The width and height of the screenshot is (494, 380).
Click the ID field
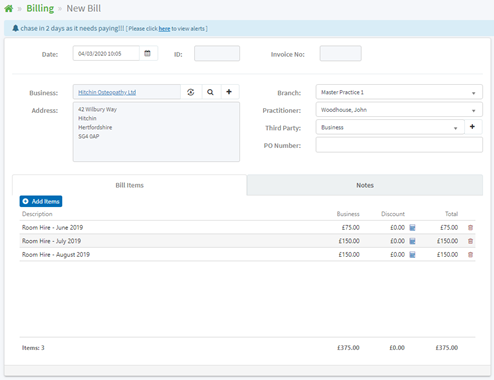[217, 53]
